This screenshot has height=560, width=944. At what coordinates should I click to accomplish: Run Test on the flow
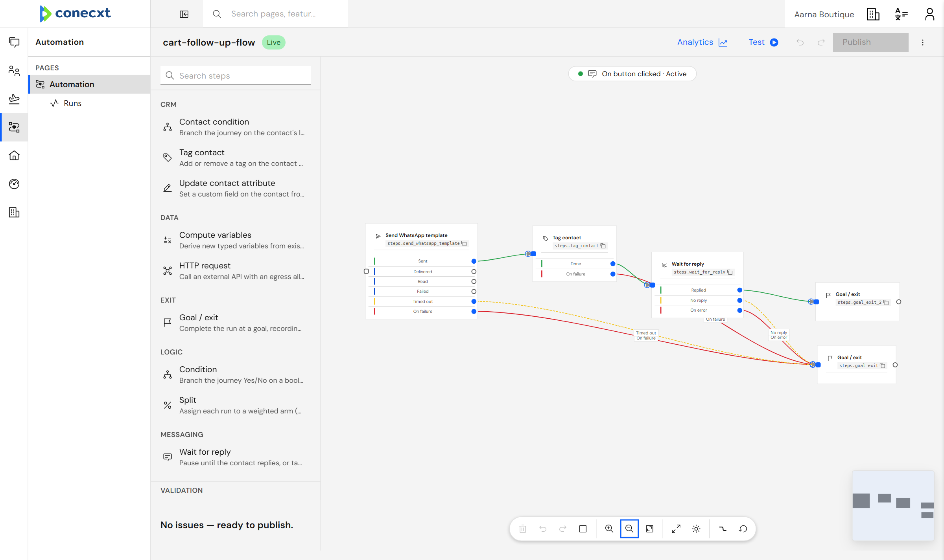click(763, 42)
